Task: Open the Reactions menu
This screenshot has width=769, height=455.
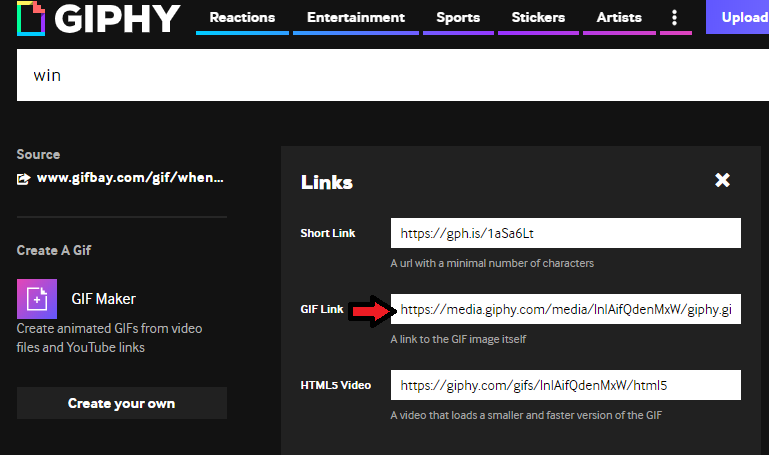Action: pyautogui.click(x=242, y=18)
